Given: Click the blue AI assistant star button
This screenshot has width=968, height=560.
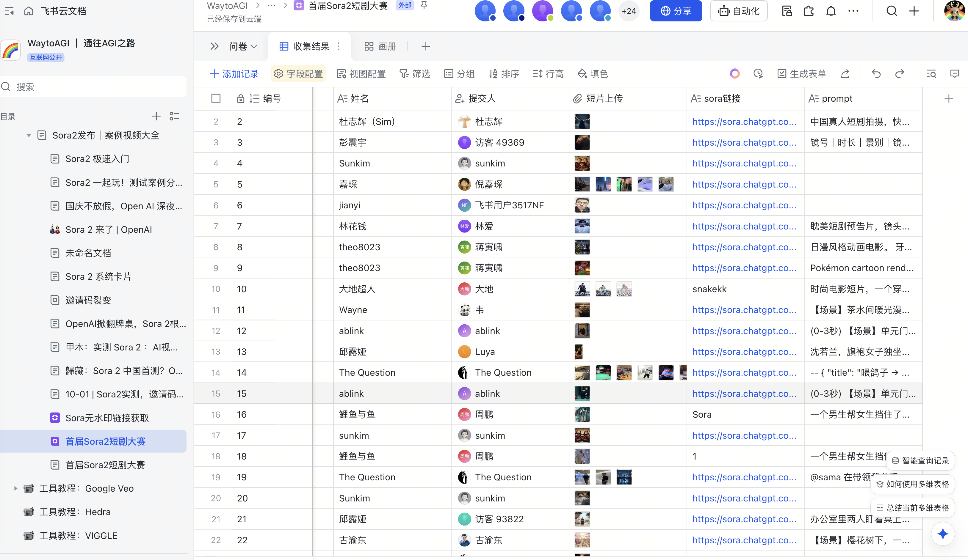Looking at the screenshot, I should (x=943, y=534).
